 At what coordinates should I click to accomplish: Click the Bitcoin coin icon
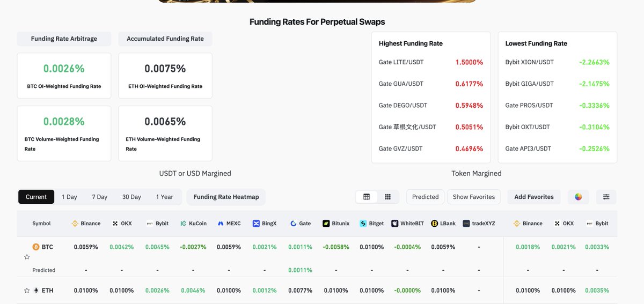pyautogui.click(x=36, y=247)
